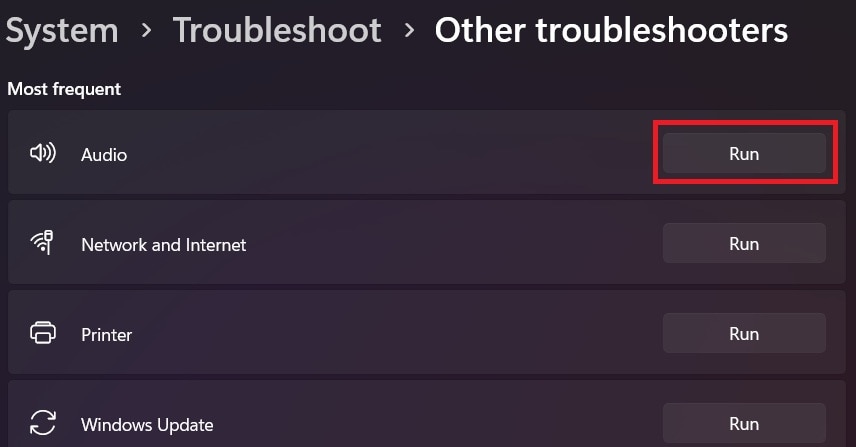Go back to System in breadcrumb
Image resolution: width=856 pixels, height=447 pixels.
[62, 30]
